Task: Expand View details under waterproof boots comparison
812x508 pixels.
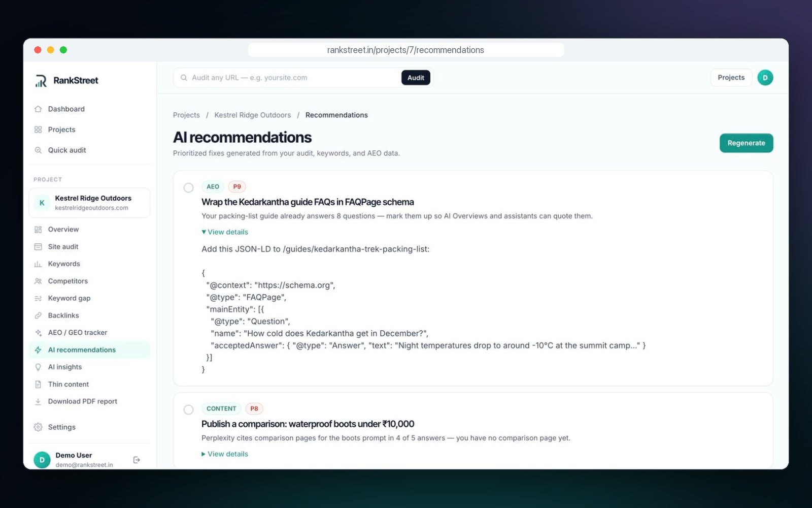Action: pos(225,454)
